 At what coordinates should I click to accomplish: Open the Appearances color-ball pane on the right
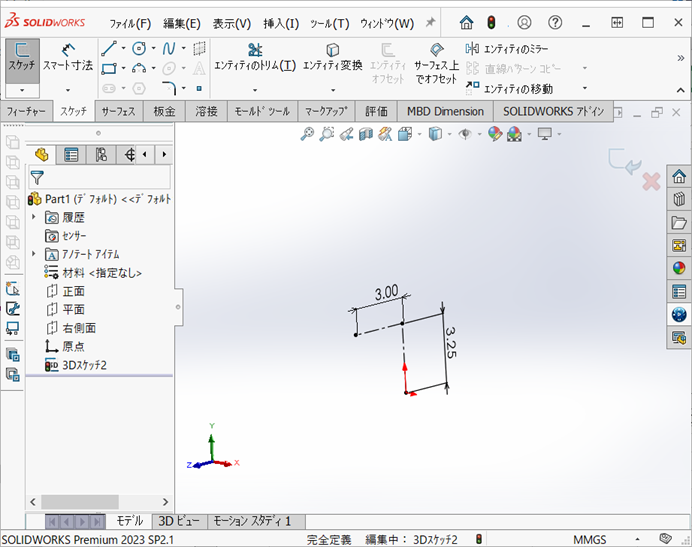(x=679, y=268)
